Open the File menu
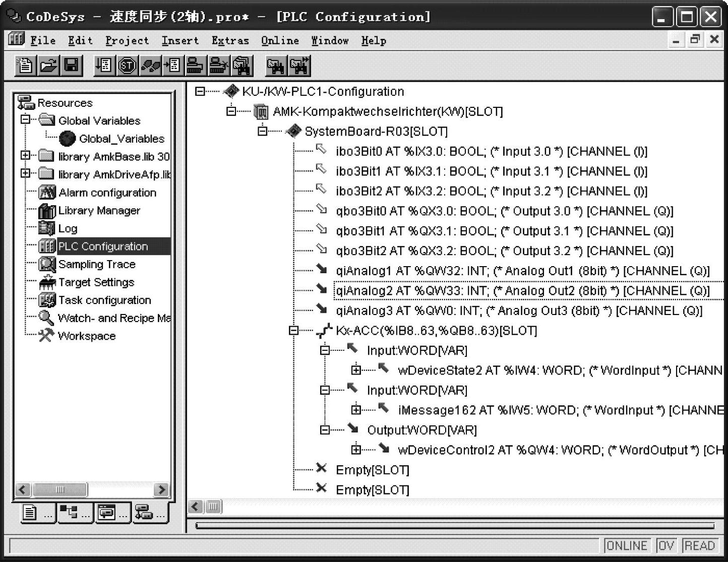This screenshot has width=728, height=562. pyautogui.click(x=43, y=40)
